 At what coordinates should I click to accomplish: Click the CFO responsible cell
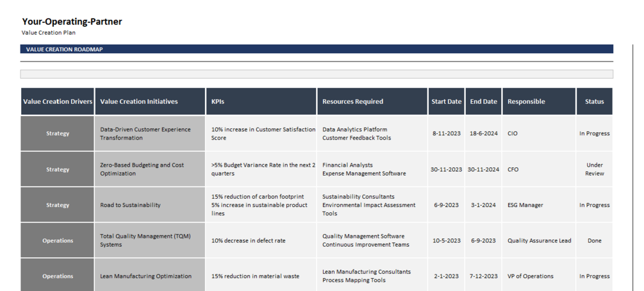[539, 169]
